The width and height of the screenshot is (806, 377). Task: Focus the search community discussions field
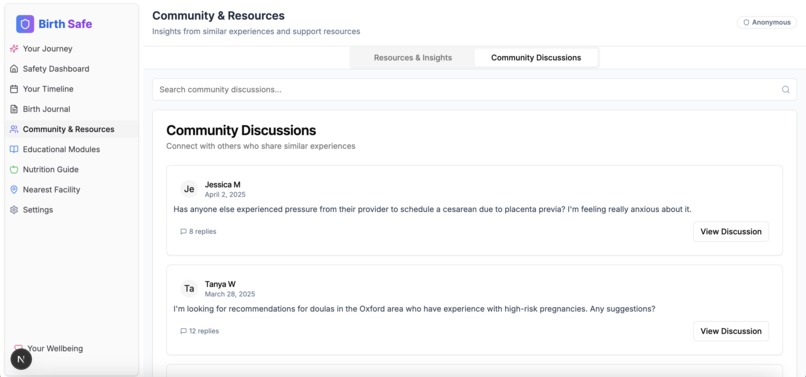pyautogui.click(x=474, y=89)
